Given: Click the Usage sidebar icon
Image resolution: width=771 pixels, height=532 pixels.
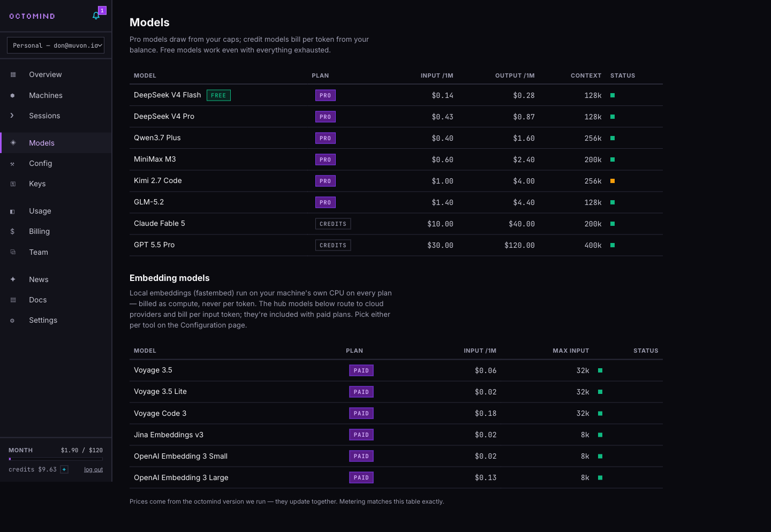Looking at the screenshot, I should coord(12,211).
